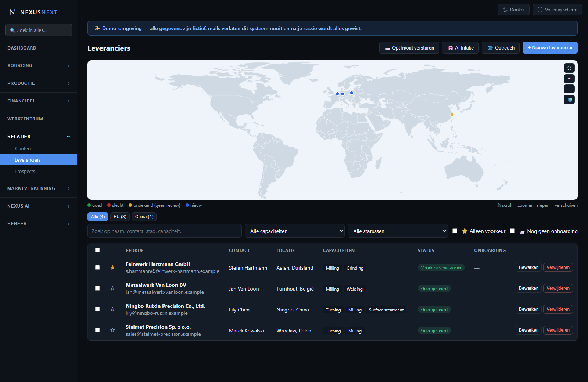
Task: Click the supplier search field Zoek op naam
Action: [165, 231]
